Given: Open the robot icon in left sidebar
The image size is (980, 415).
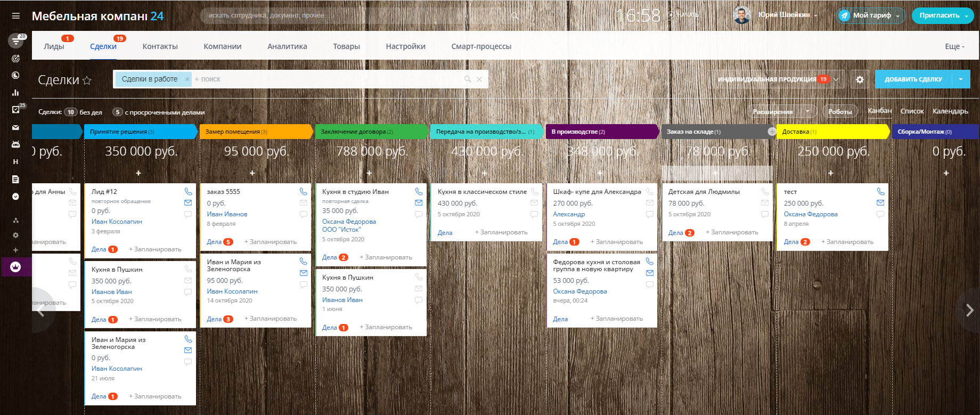Looking at the screenshot, I should click(x=15, y=144).
